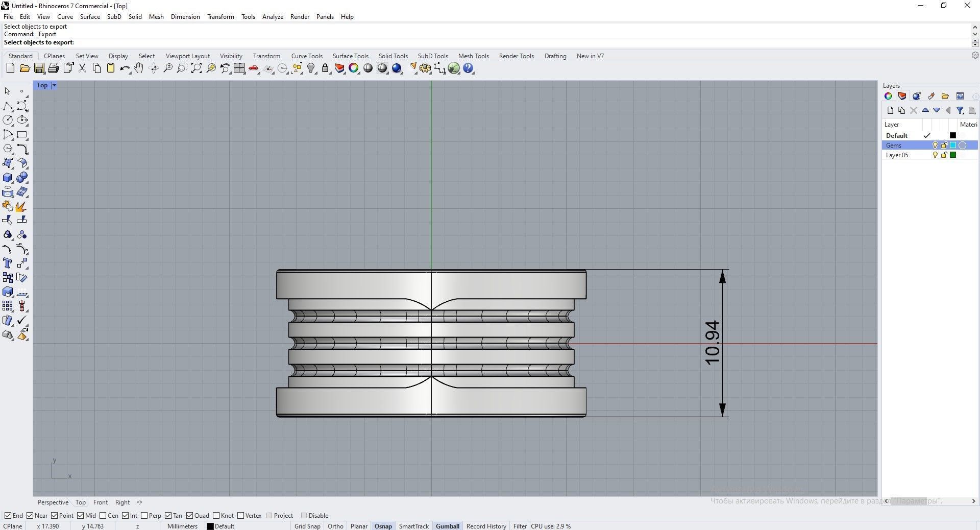Viewport: 980px width, 530px height.
Task: Enable the Vertex osnap checkbox
Action: 241,516
